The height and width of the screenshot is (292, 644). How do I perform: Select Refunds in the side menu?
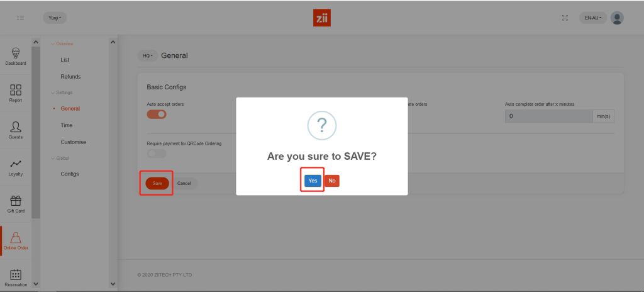tap(70, 76)
